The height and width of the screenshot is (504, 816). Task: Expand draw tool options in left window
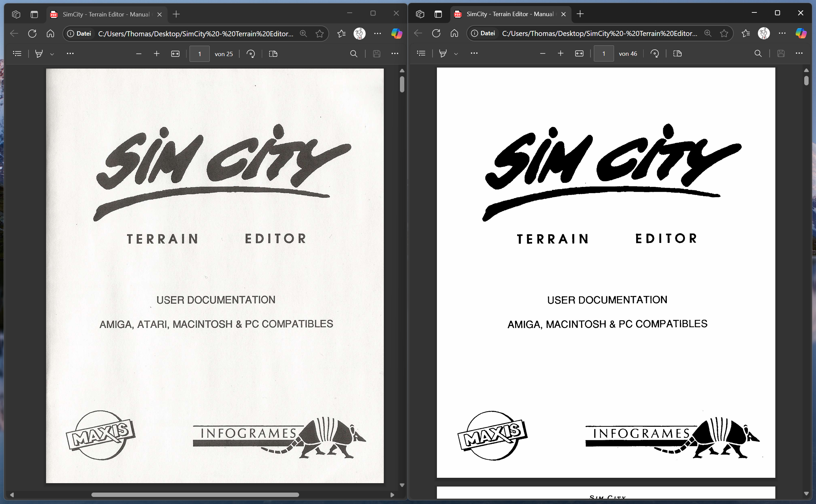coord(52,54)
